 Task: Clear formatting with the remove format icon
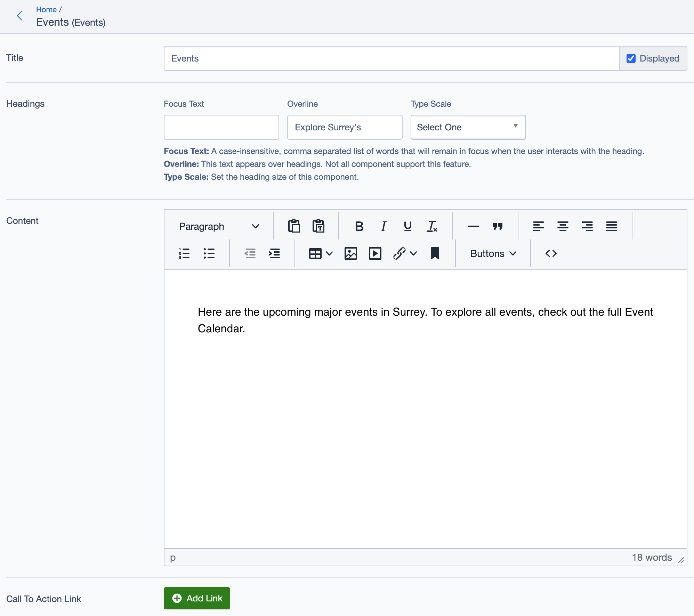[x=432, y=226]
